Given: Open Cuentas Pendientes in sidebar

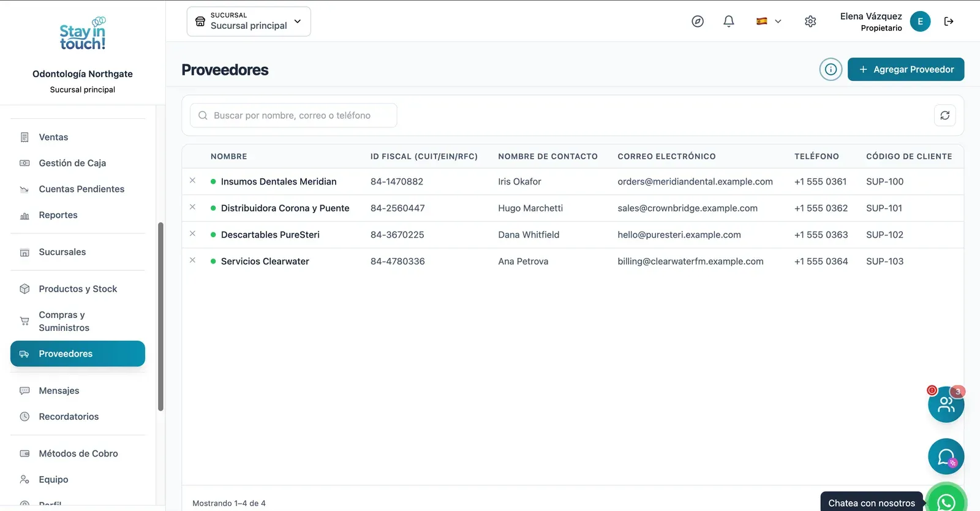Looking at the screenshot, I should click(78, 189).
